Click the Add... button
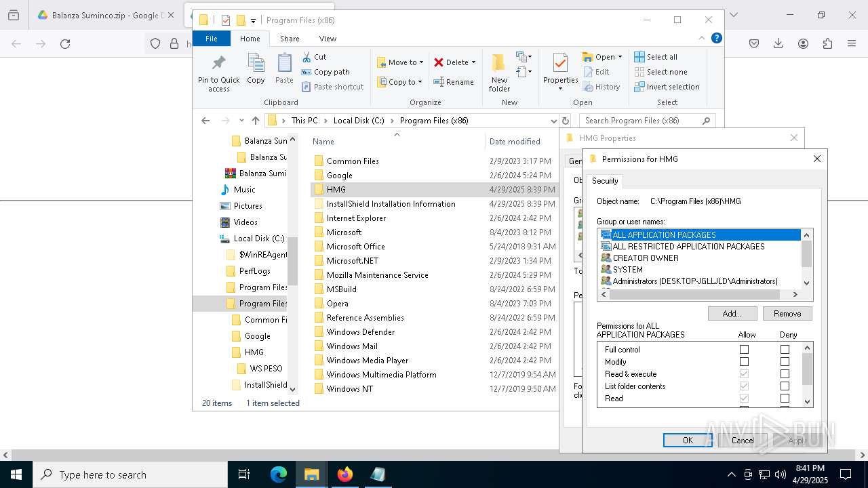Viewport: 868px width, 488px height. pos(732,314)
